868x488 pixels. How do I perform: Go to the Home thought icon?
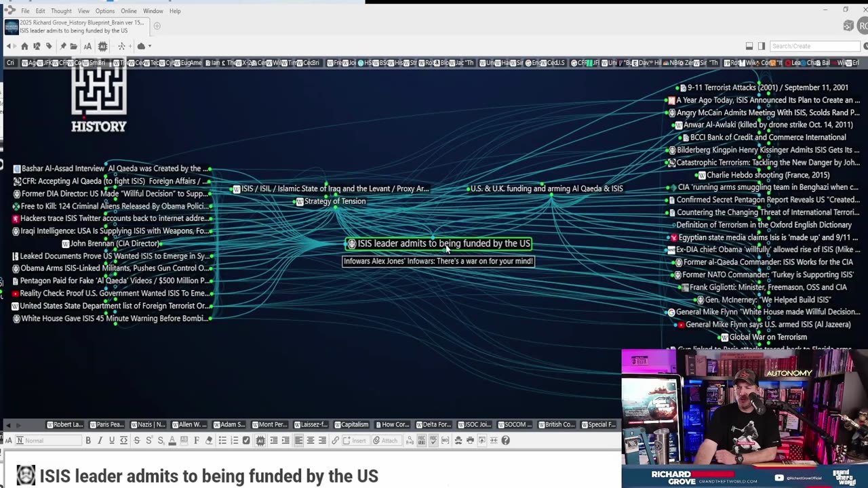pos(24,46)
